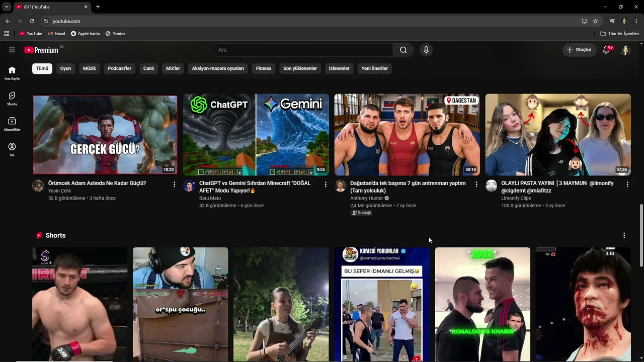Open the Apple harita bookmark
The image size is (644, 362).
click(85, 34)
